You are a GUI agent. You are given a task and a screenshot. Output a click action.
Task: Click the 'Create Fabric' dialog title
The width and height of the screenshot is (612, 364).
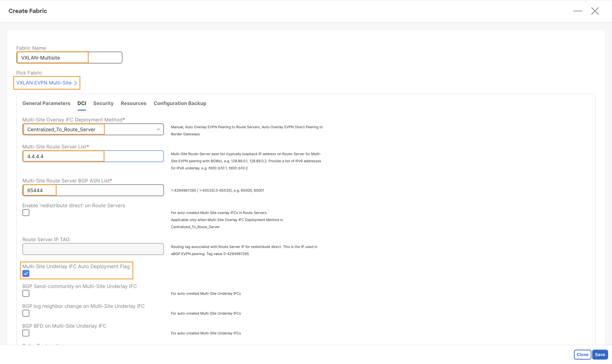click(28, 11)
